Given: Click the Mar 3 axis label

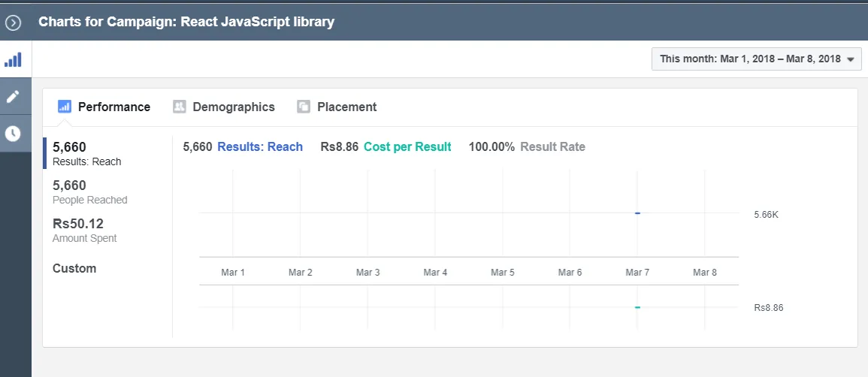Looking at the screenshot, I should pyautogui.click(x=367, y=273).
